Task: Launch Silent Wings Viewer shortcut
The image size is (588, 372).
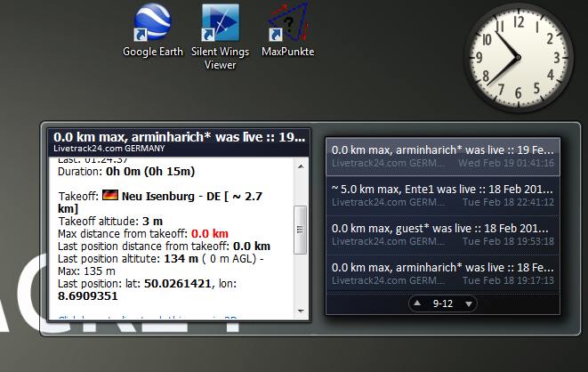Action: 220,25
